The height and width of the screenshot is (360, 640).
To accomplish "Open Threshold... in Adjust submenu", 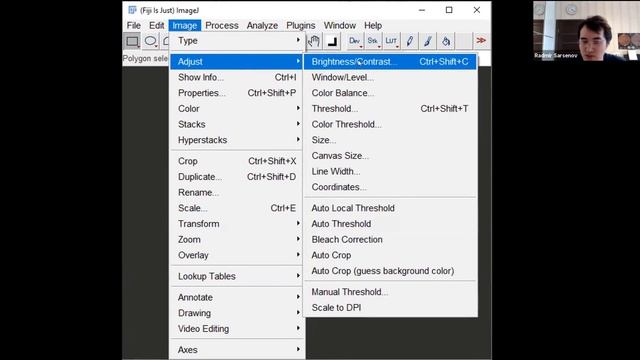I will click(390, 109).
